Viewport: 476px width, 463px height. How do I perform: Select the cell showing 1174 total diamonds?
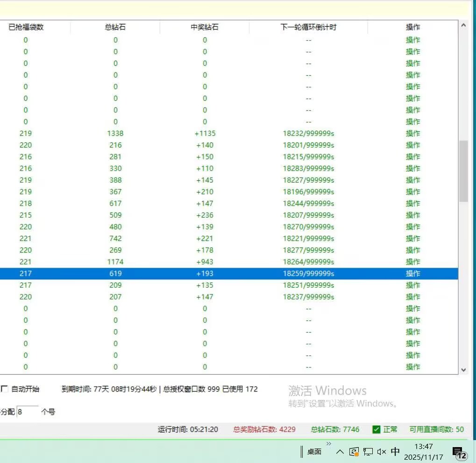point(115,262)
